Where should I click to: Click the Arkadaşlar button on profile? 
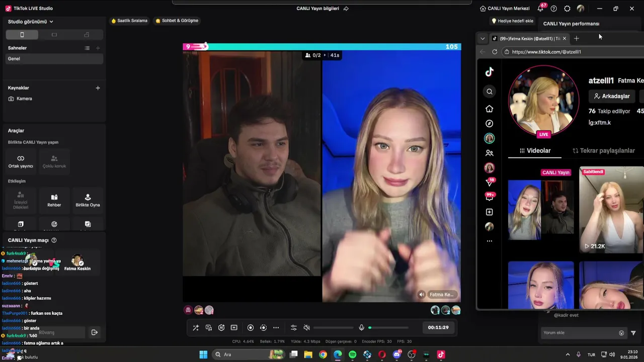612,96
